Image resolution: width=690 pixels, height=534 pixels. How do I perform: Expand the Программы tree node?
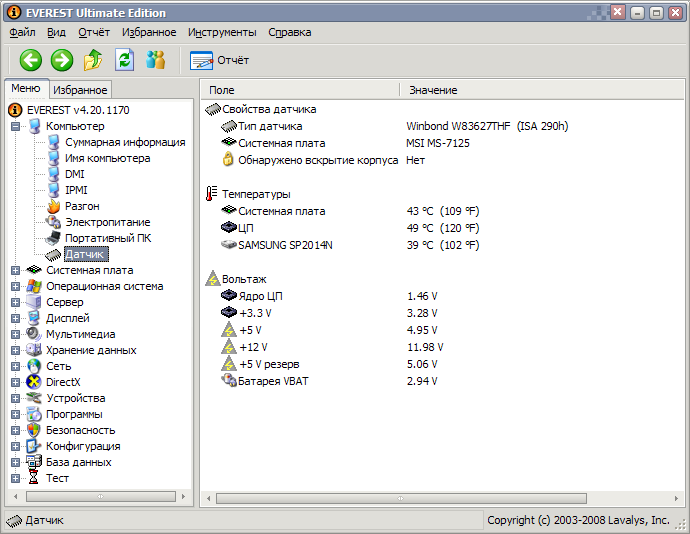pos(15,414)
